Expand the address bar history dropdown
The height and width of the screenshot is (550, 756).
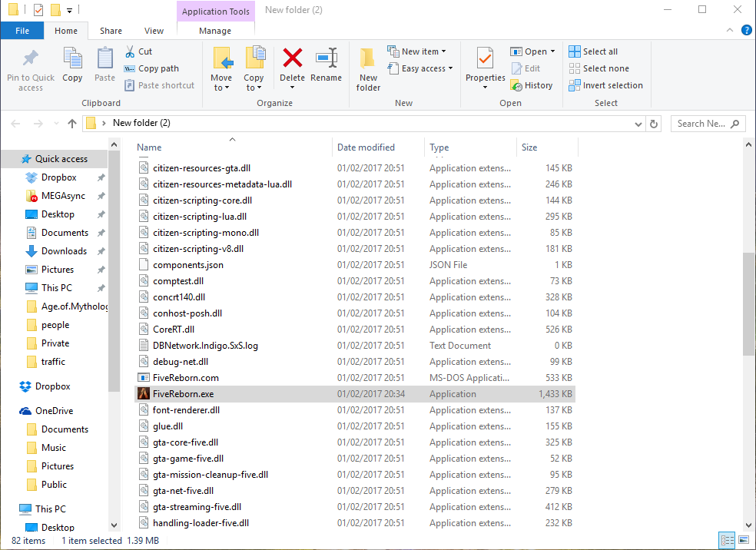tap(638, 124)
